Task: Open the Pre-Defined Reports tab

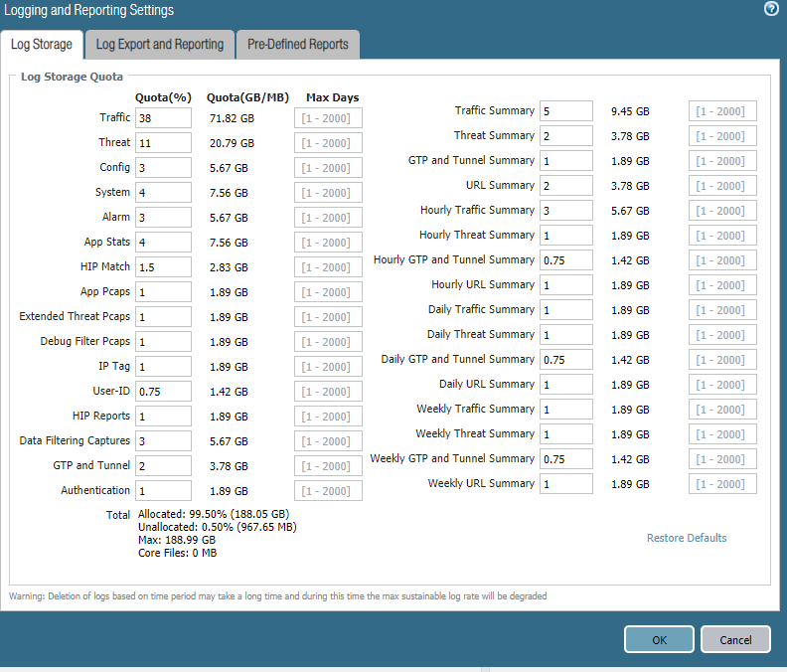Action: click(x=298, y=45)
